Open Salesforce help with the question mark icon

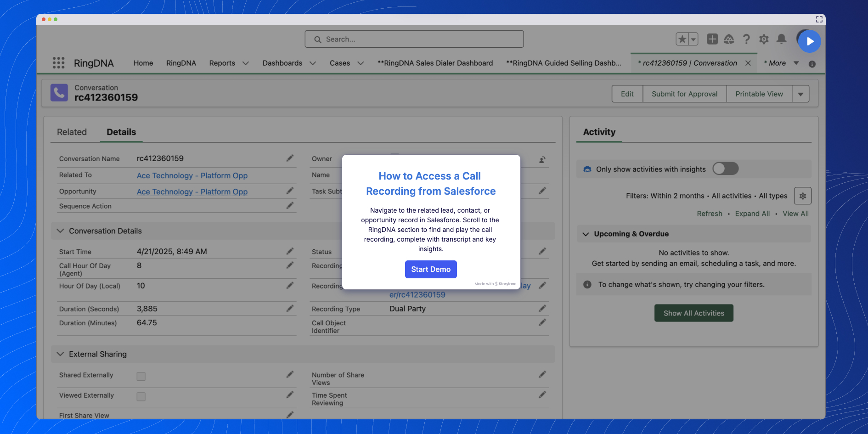[x=746, y=39]
